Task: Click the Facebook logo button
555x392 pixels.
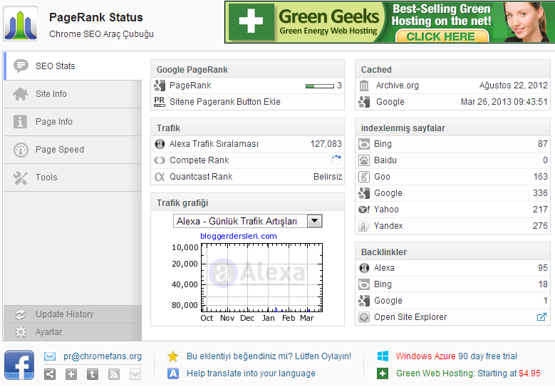Action: click(19, 365)
